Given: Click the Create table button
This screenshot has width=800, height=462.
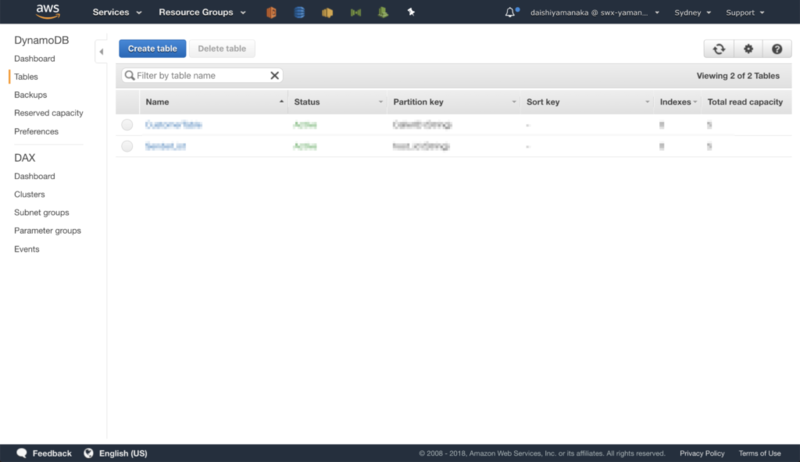Looking at the screenshot, I should tap(153, 48).
